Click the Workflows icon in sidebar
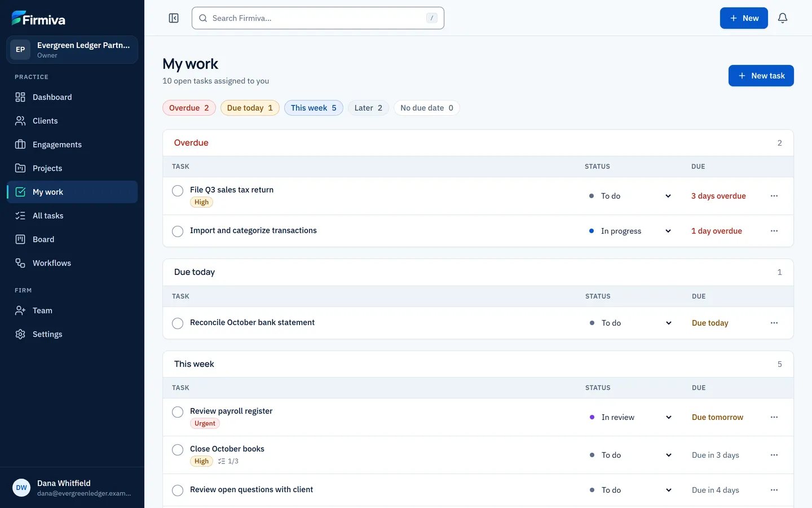Viewport: 812px width, 508px height. tap(20, 263)
